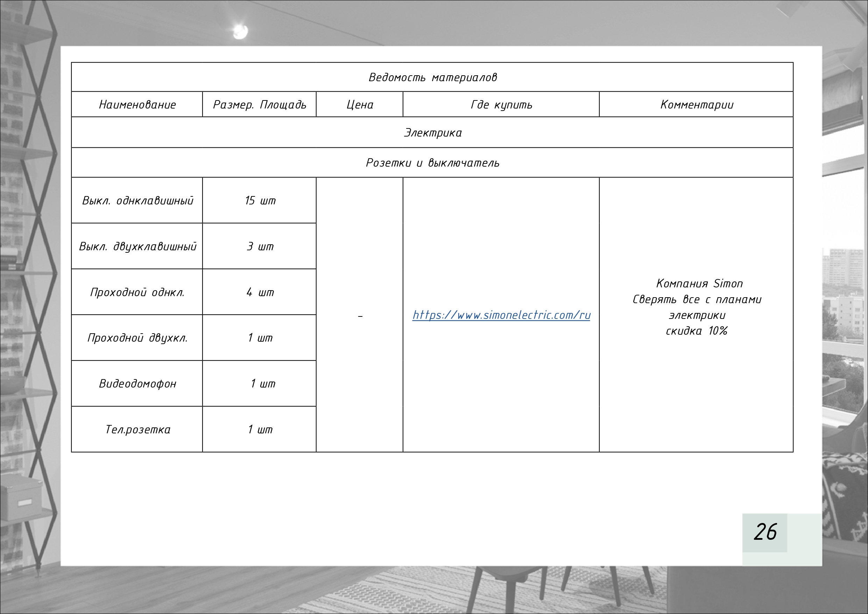Select the 'Электрика' section row
868x614 pixels.
coord(432,133)
